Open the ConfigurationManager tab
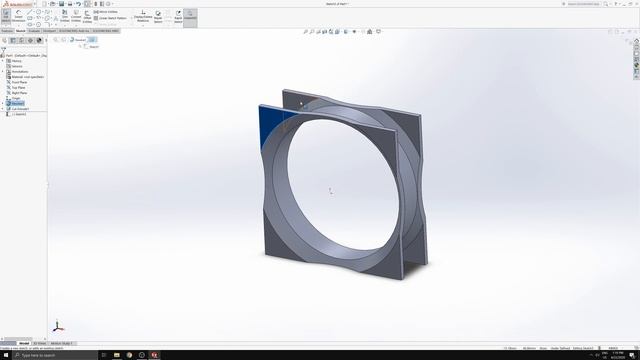Viewport: 640px width, 360px height. (x=22, y=40)
